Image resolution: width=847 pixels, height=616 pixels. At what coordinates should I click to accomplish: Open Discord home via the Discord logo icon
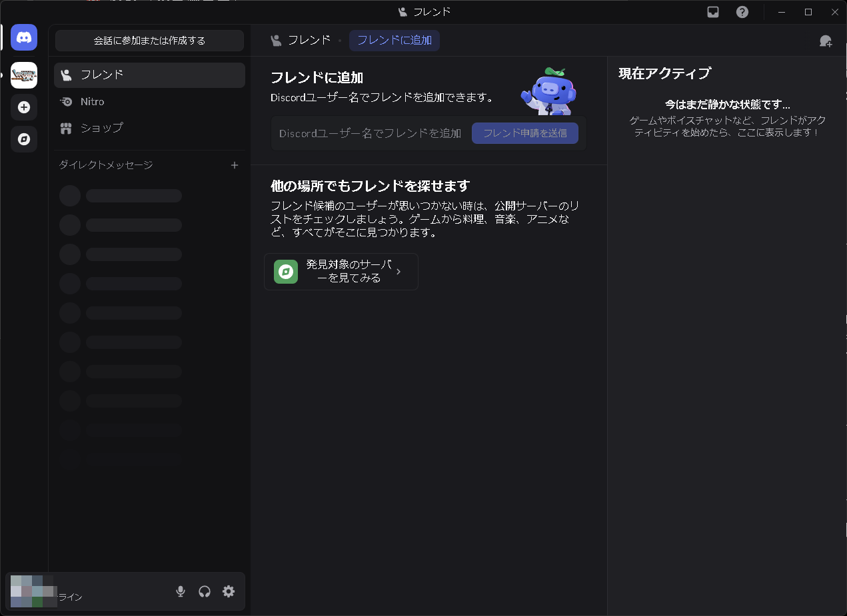[x=24, y=37]
